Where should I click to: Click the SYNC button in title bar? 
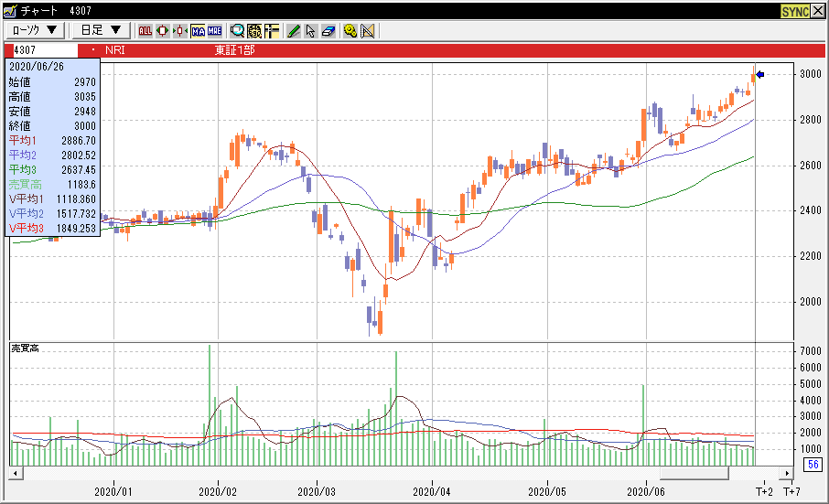[x=794, y=11]
